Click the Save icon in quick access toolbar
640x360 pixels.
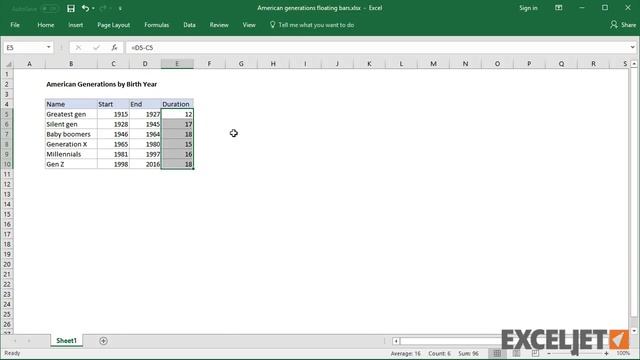pyautogui.click(x=71, y=8)
